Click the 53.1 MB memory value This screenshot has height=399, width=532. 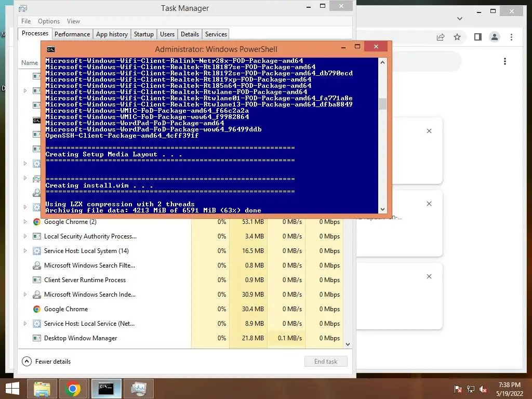253,222
